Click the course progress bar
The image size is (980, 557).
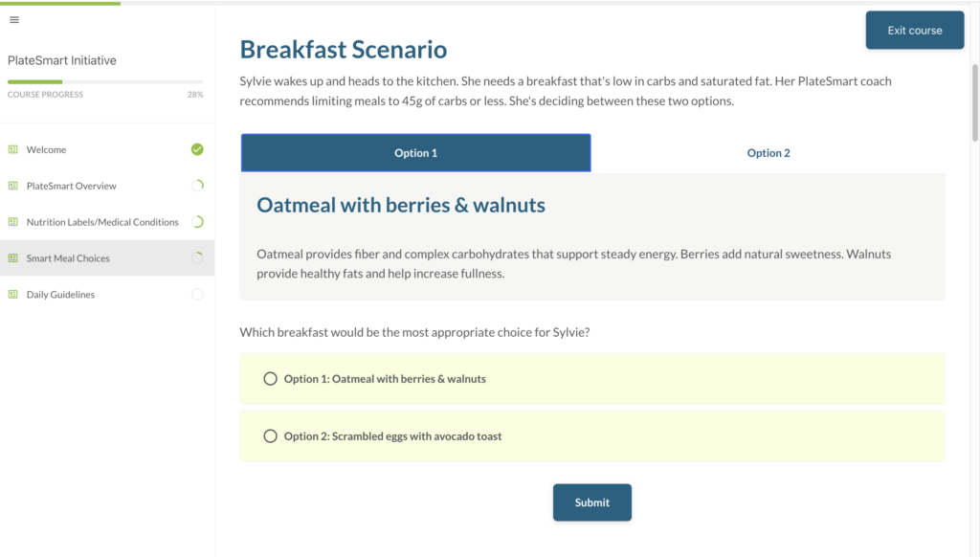point(105,82)
